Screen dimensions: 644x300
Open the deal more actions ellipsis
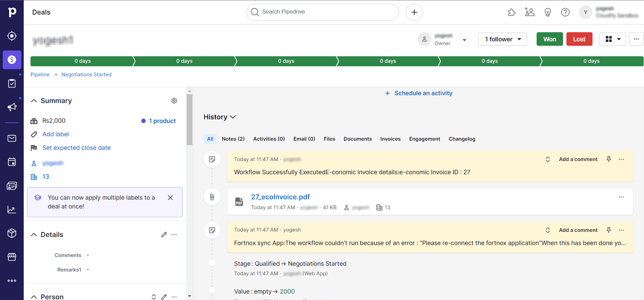(x=637, y=39)
